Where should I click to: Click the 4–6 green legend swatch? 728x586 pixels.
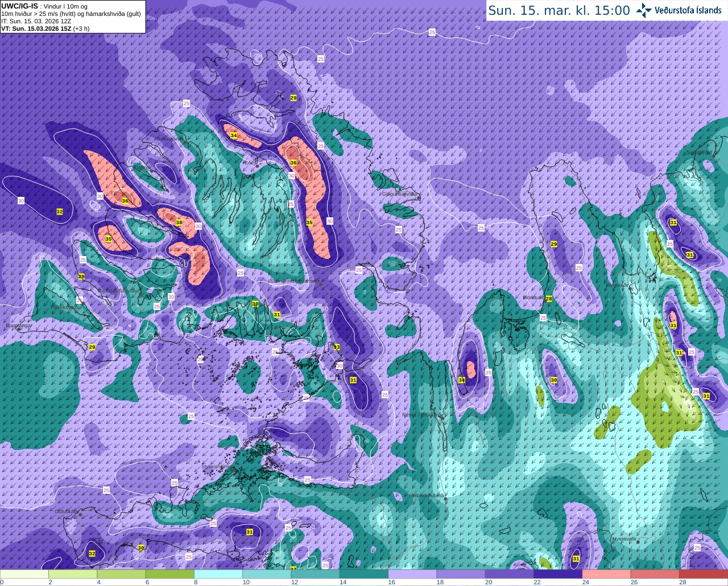pyautogui.click(x=121, y=574)
